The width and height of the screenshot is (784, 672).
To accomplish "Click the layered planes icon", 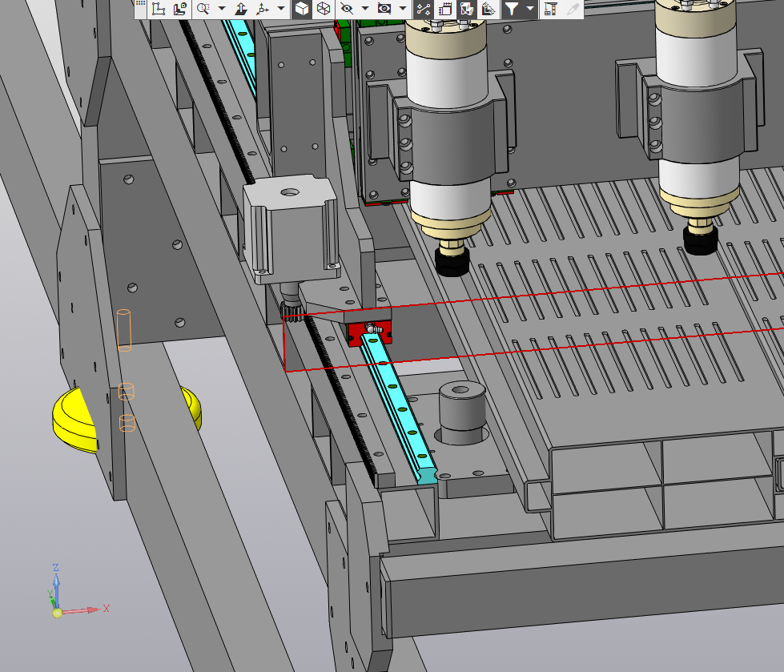I will (x=488, y=9).
